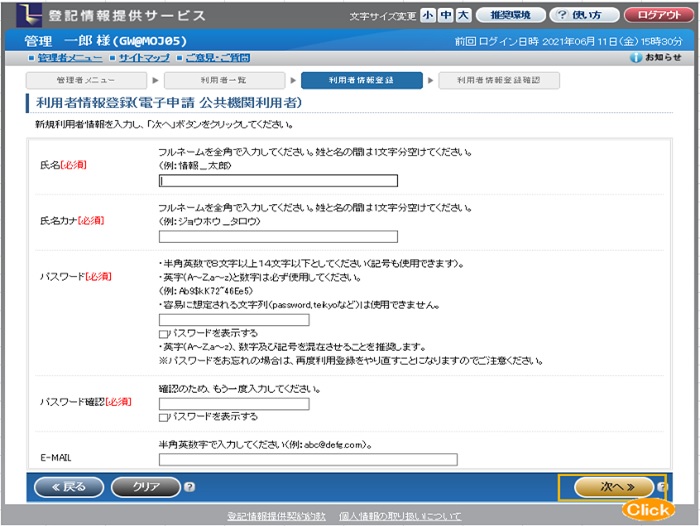This screenshot has height=526, width=700.
Task: Click the 前回ログイン日時 text
Action: pyautogui.click(x=568, y=42)
